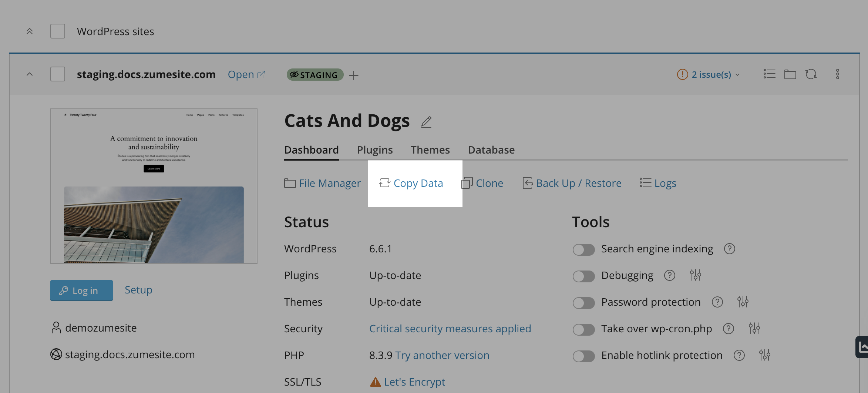The image size is (868, 393).
Task: Open Password protection settings icon
Action: coord(743,302)
